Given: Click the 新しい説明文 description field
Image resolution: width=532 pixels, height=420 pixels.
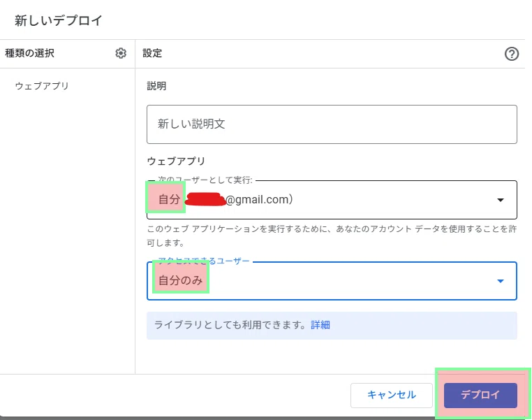Looking at the screenshot, I should (x=332, y=124).
